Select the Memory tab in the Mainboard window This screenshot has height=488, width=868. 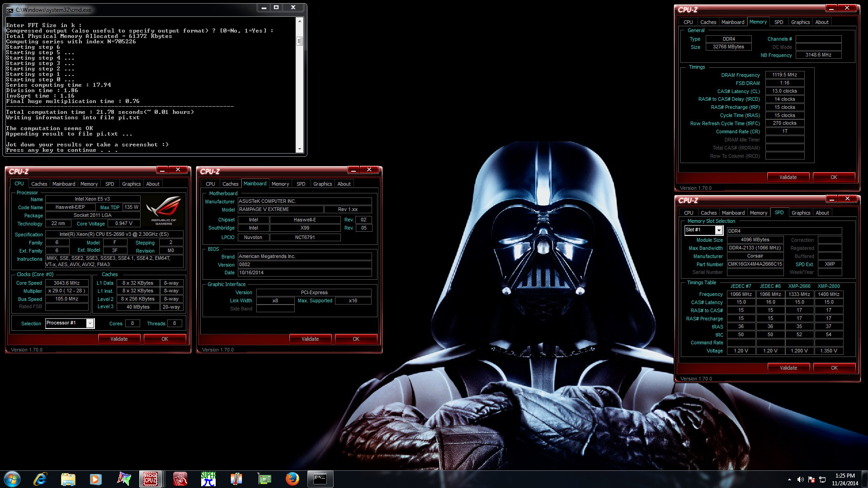pos(280,184)
